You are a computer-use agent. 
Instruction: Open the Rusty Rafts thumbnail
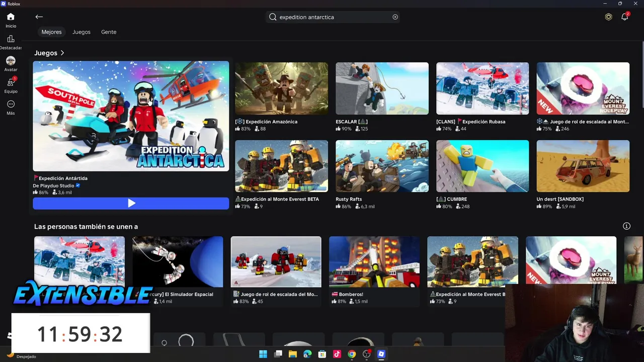[382, 166]
